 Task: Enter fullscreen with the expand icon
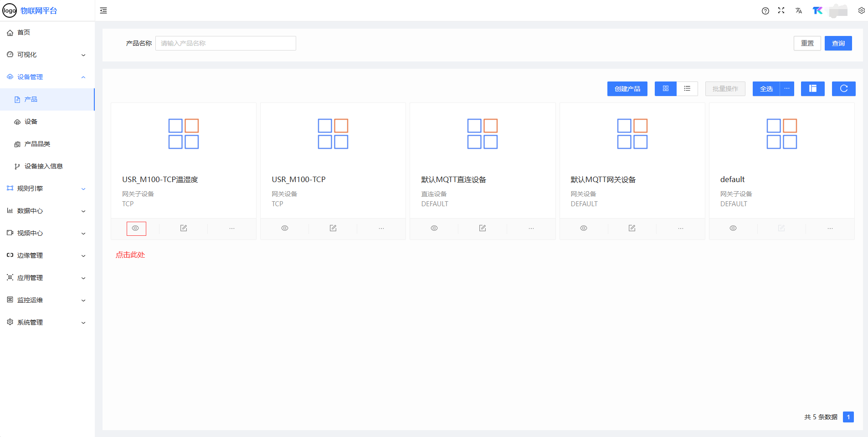coord(781,10)
